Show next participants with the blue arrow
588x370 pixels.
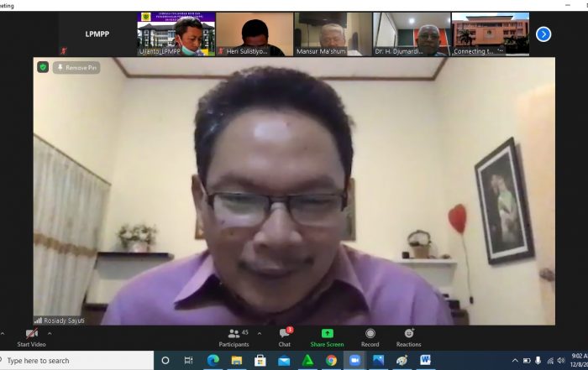pyautogui.click(x=543, y=34)
